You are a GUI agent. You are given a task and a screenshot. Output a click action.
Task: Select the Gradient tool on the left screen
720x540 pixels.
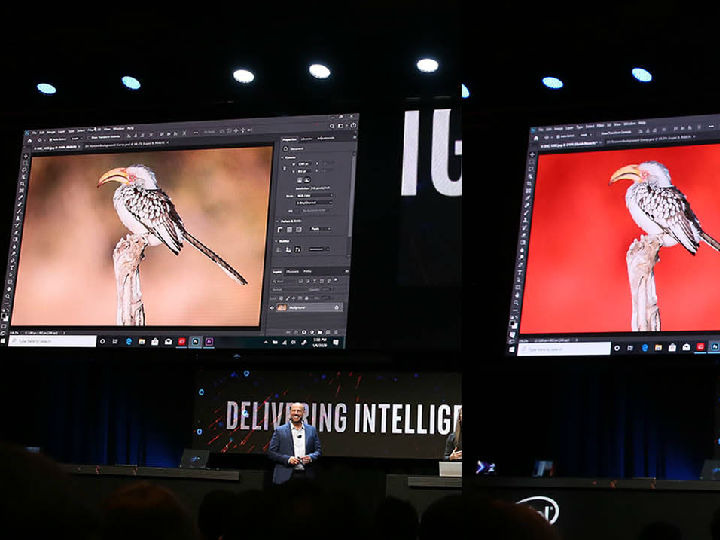(16, 239)
